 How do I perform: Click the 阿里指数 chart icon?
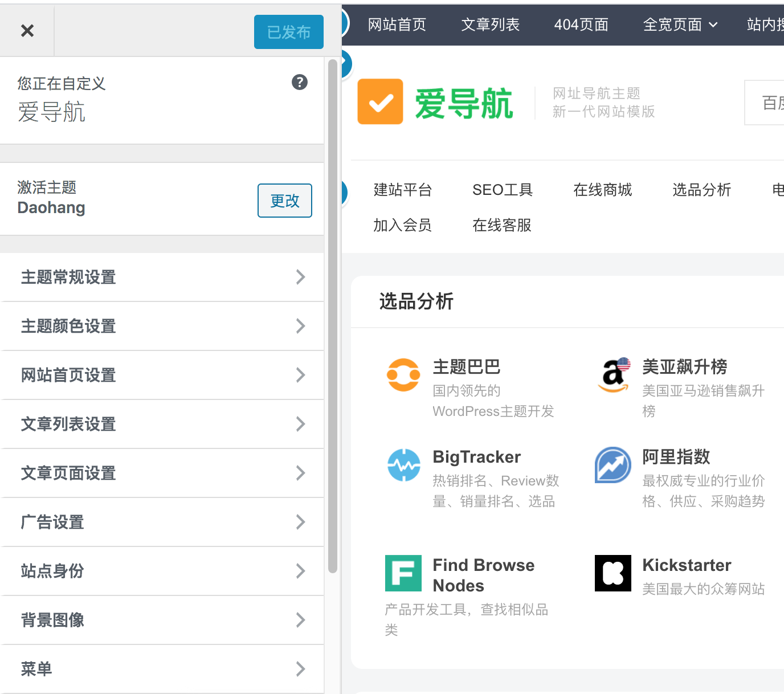[x=613, y=465]
